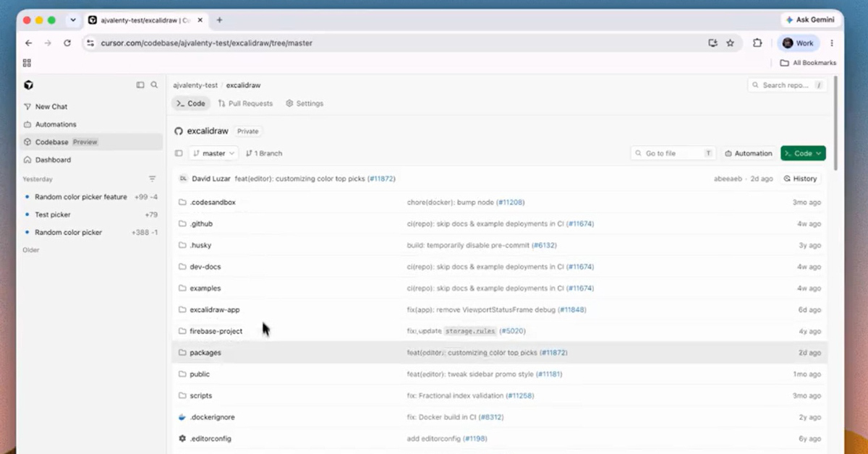The height and width of the screenshot is (454, 868).
Task: Click the #5020 pull request link
Action: pos(511,331)
